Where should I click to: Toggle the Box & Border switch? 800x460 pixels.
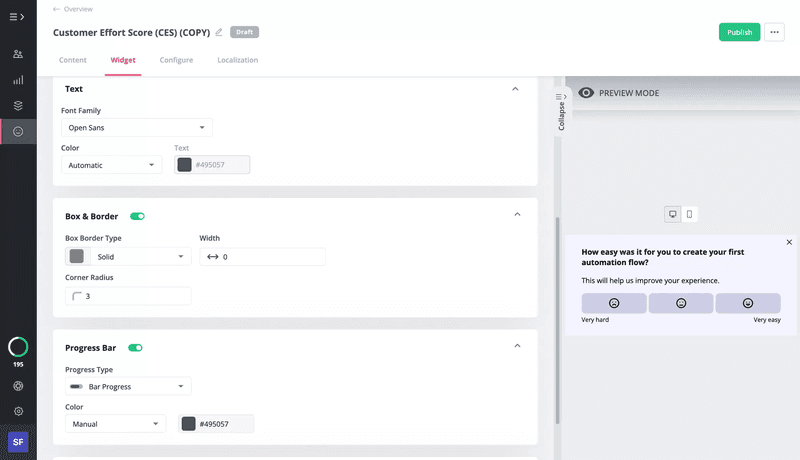(x=137, y=216)
